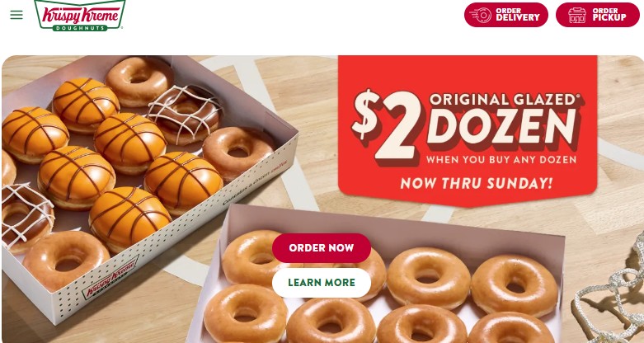The image size is (644, 343).
Task: Open the hamburger navigation menu
Action: coord(16,15)
